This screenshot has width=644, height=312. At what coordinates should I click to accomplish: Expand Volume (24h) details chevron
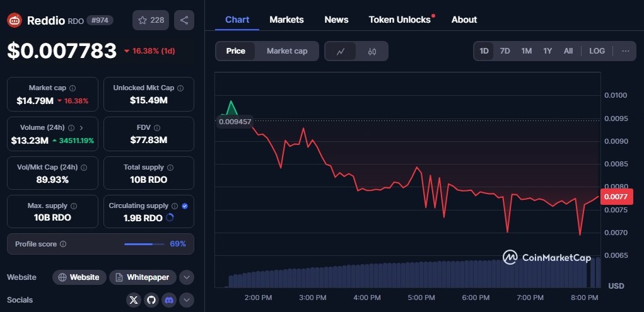point(81,128)
